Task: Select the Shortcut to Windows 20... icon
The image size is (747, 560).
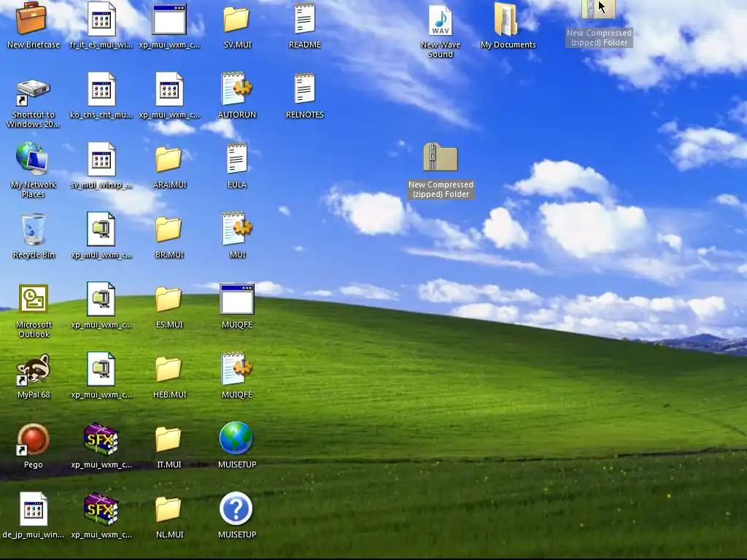Action: tap(32, 92)
